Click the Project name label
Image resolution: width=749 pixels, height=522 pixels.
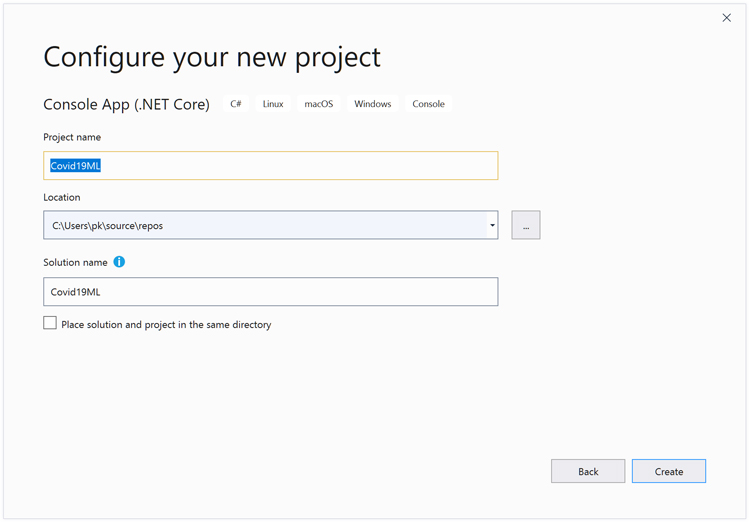(x=72, y=137)
